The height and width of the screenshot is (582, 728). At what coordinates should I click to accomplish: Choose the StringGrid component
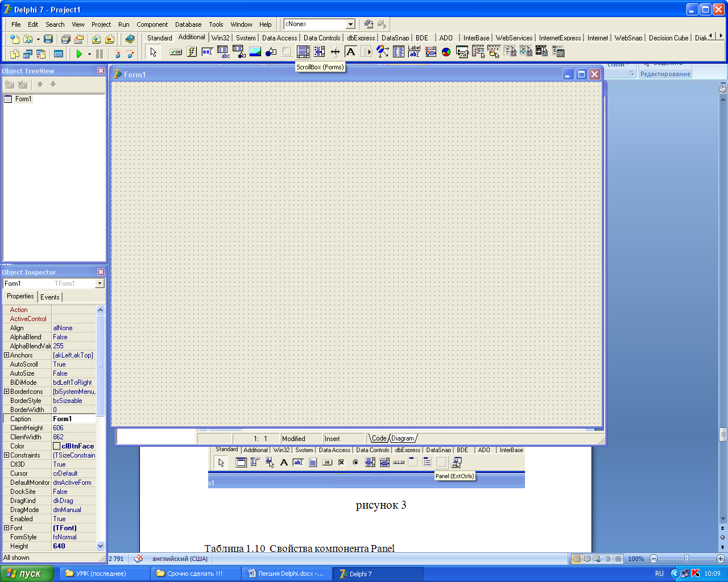[x=224, y=52]
